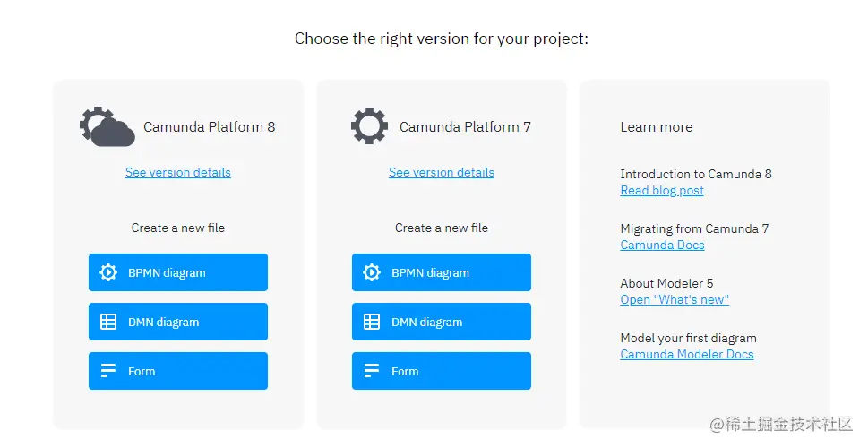The image size is (868, 448).
Task: Open See version details for Platform 7
Action: point(442,172)
